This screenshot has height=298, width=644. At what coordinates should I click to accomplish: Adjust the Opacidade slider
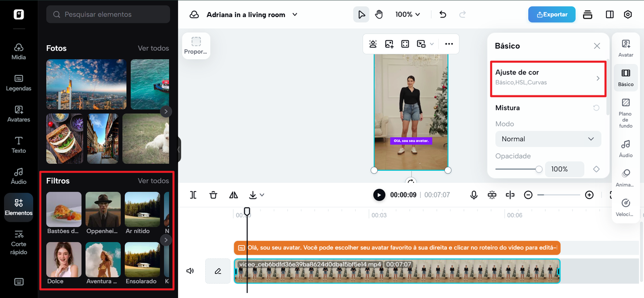coord(518,169)
